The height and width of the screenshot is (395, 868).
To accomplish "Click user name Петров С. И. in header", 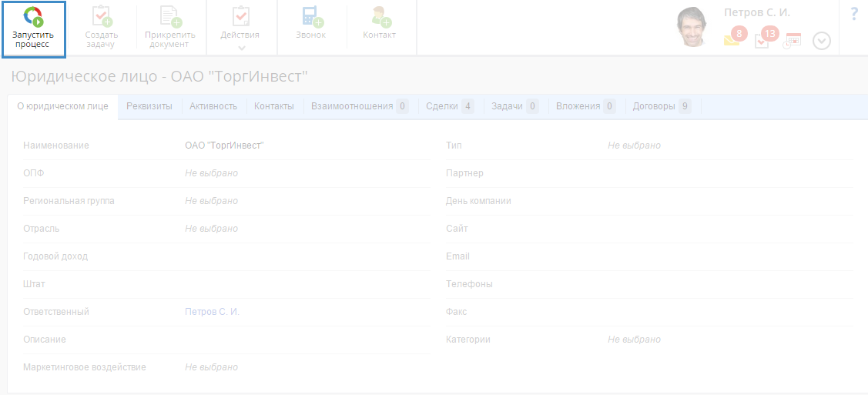I will [x=756, y=13].
